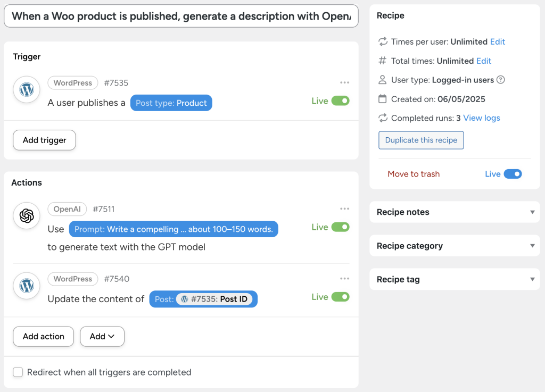Open the Add dropdown next to Add action
The height and width of the screenshot is (392, 545).
coord(102,336)
